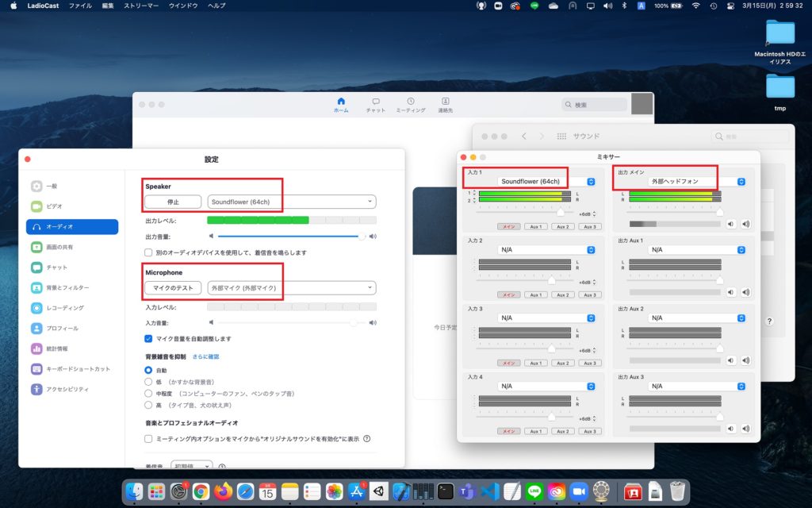The height and width of the screenshot is (508, 812).
Task: Select 低 (low) noise suppression
Action: [148, 382]
